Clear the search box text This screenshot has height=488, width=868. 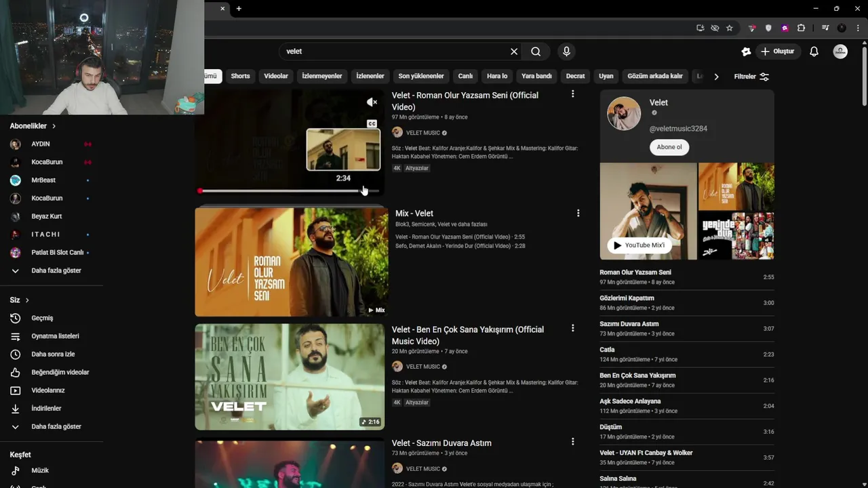click(514, 52)
